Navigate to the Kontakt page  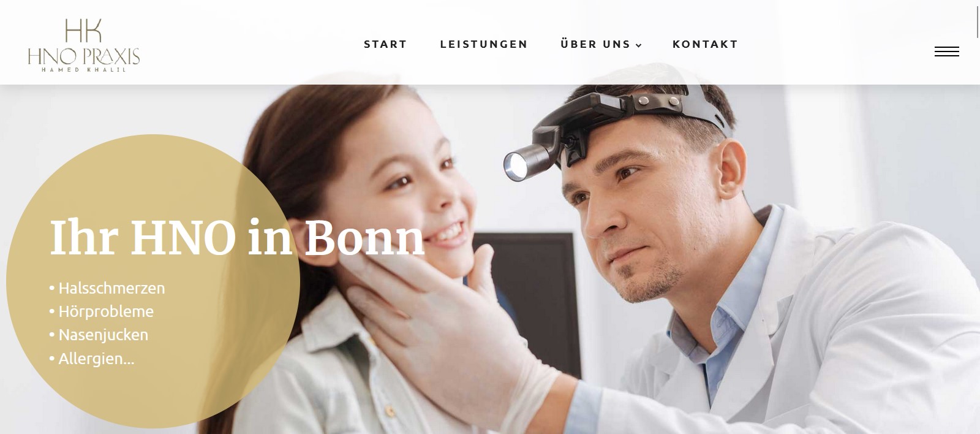[x=705, y=44]
